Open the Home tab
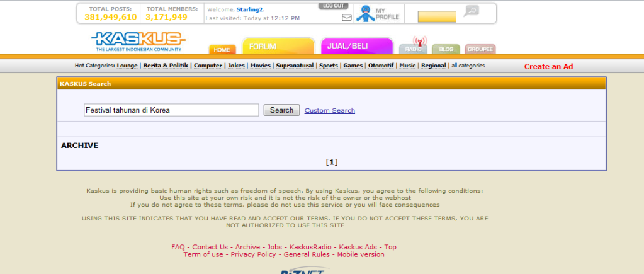 point(222,49)
